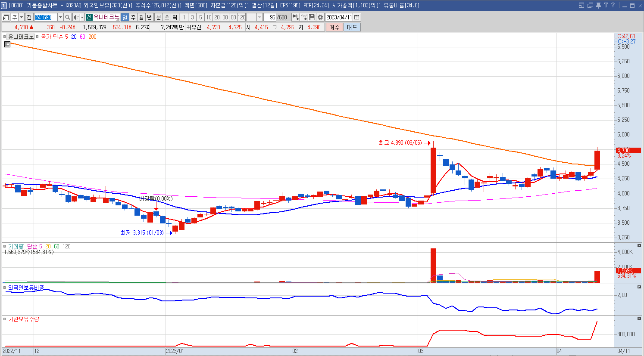Click the stock code field showing 241690
Screen dimensions: 644x356
click(45, 17)
